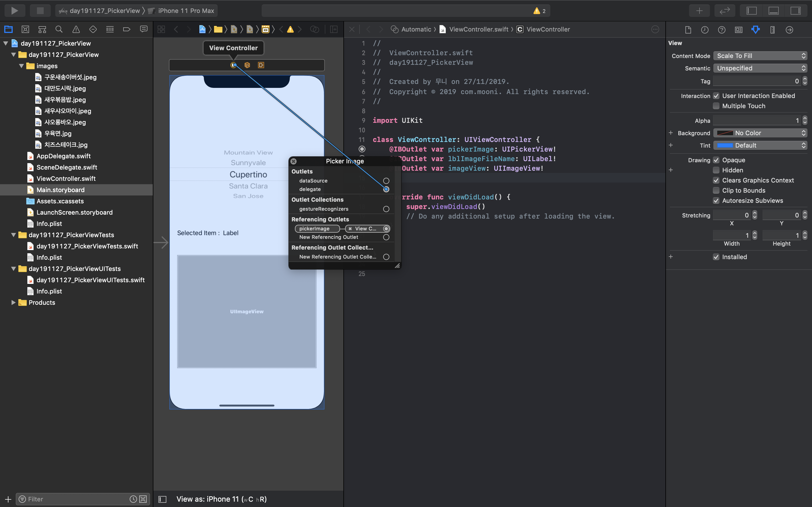Toggle the debug area panel button
812x507 pixels.
(773, 11)
